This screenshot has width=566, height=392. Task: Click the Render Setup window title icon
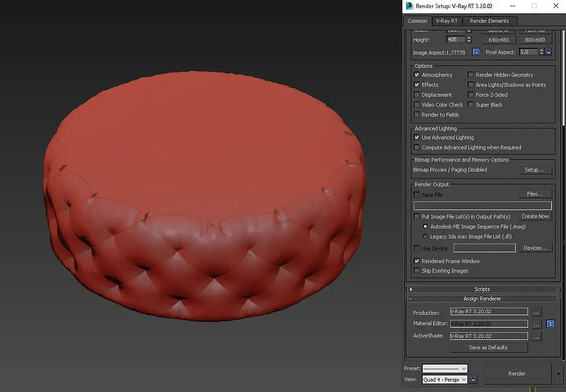click(409, 6)
